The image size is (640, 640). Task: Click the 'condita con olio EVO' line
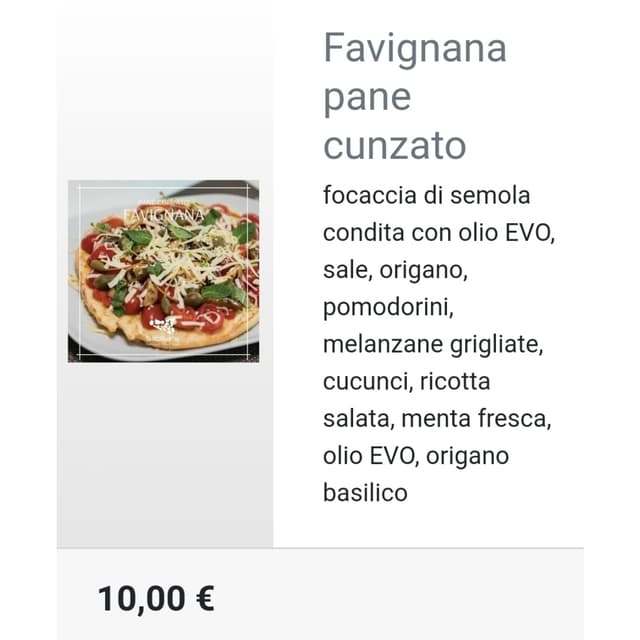pos(439,233)
